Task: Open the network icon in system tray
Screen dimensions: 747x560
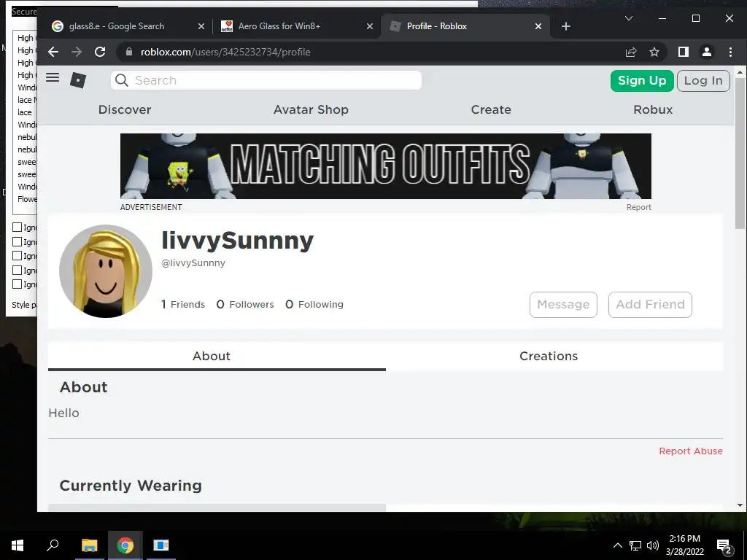Action: (635, 545)
